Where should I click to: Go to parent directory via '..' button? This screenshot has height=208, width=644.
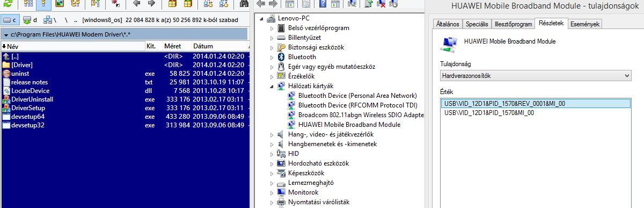pos(76,20)
